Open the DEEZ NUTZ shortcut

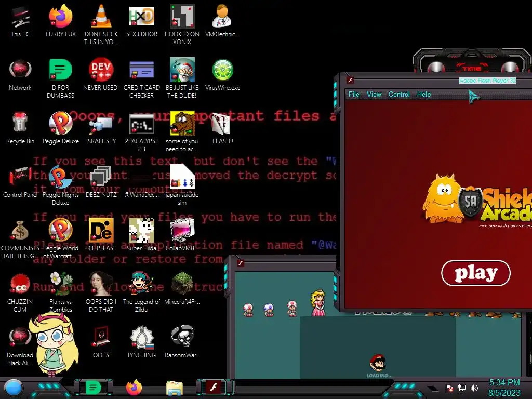click(101, 177)
